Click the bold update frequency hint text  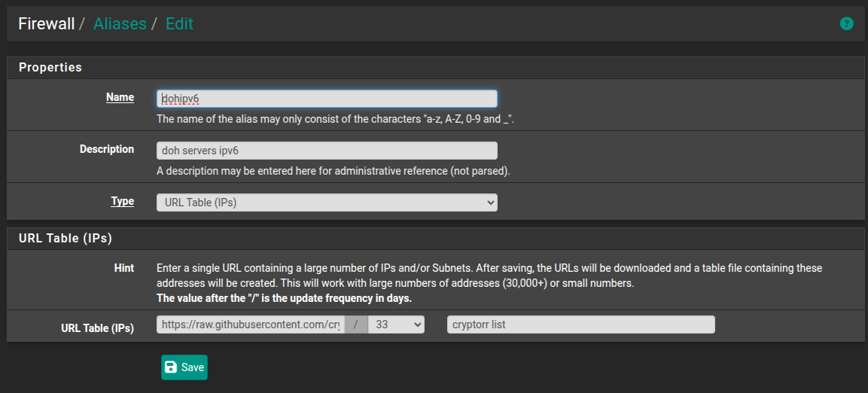284,298
